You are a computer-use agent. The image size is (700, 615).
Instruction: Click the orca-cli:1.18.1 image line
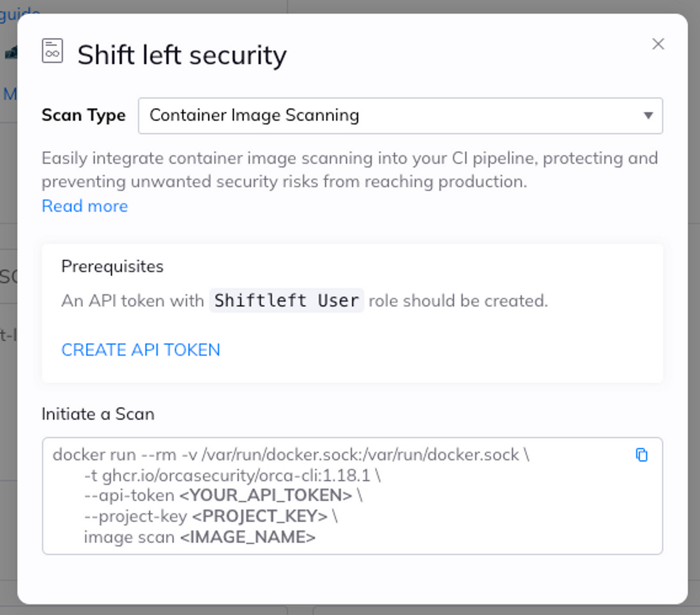click(232, 476)
